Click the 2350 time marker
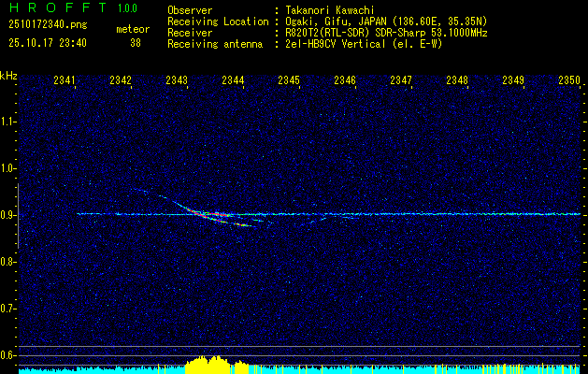The image size is (588, 374). click(568, 81)
